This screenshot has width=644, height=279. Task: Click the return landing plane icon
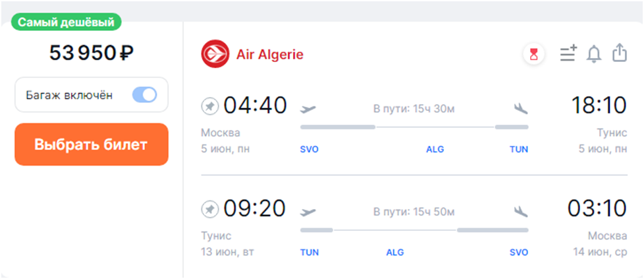tap(521, 211)
